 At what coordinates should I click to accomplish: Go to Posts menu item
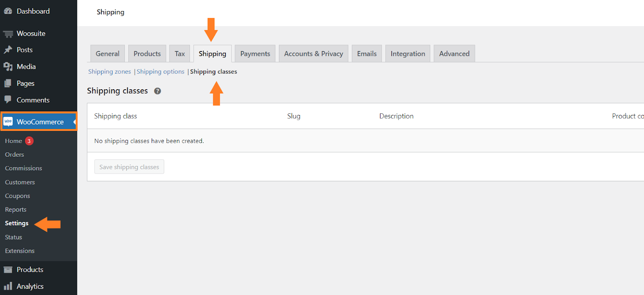[x=25, y=50]
